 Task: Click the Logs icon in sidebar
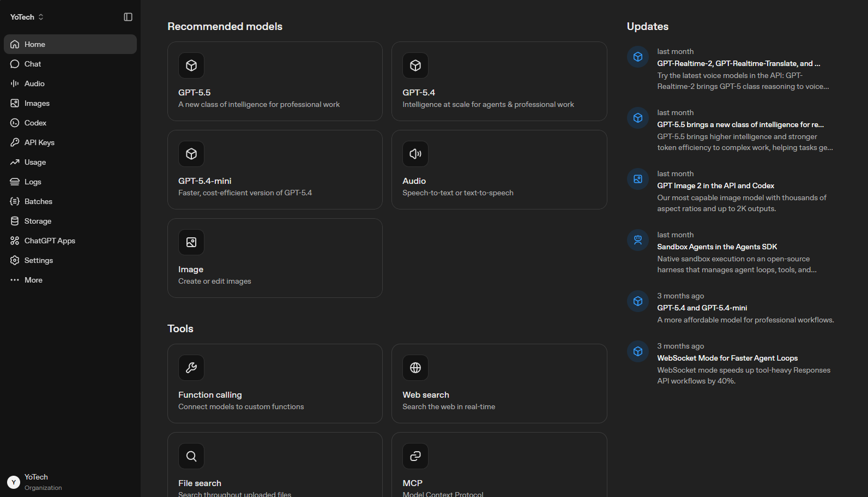(15, 182)
